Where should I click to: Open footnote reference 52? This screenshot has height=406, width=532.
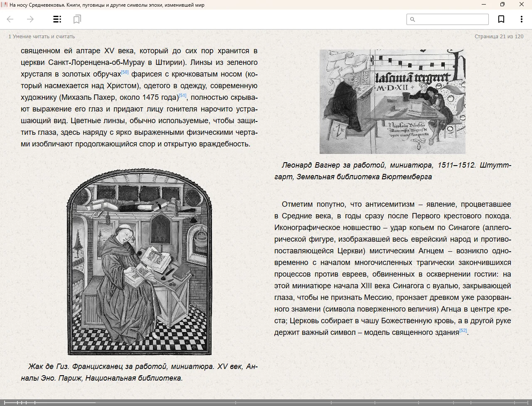tap(463, 331)
